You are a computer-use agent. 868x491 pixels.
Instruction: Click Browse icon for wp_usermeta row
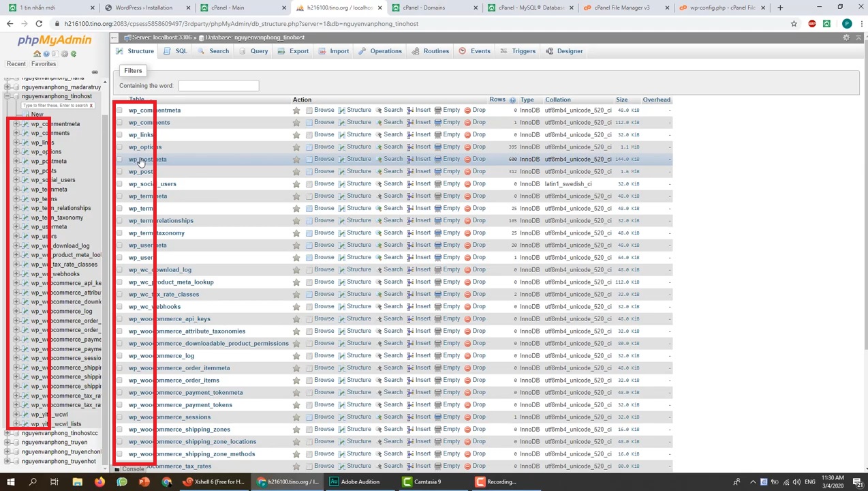tap(309, 245)
